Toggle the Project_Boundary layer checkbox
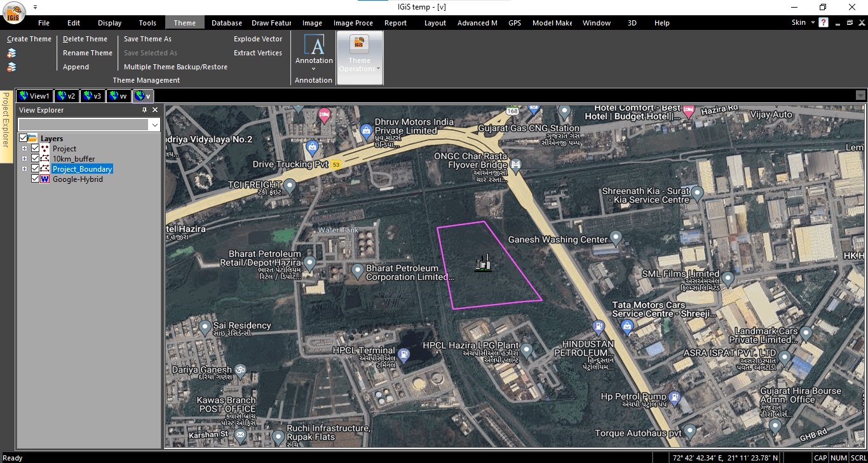The width and height of the screenshot is (868, 463). [35, 169]
